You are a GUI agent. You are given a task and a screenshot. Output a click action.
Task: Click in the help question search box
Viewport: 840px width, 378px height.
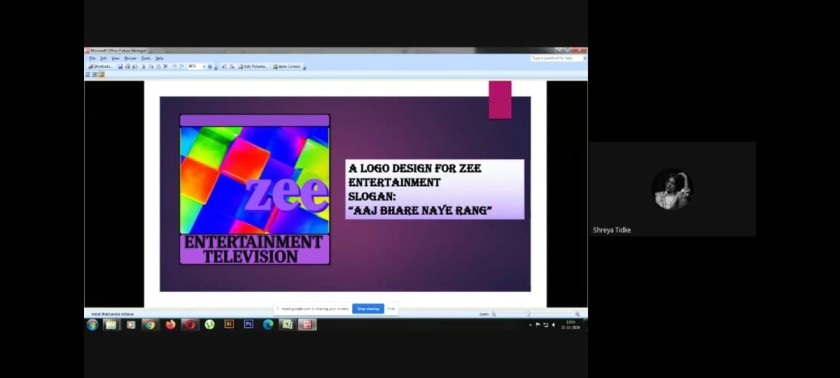[556, 58]
